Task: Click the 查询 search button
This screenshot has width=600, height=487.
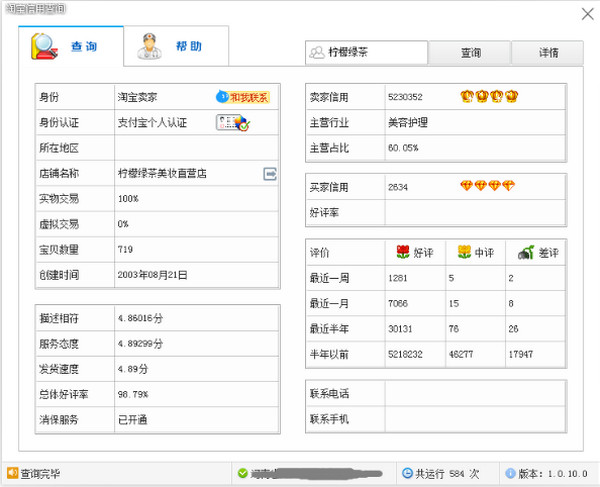Action: click(470, 53)
